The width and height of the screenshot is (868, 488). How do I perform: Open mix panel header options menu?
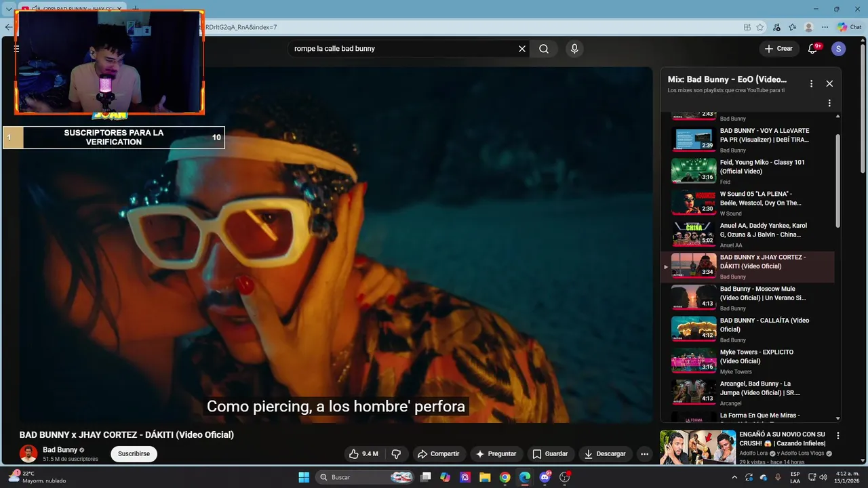[x=811, y=83]
